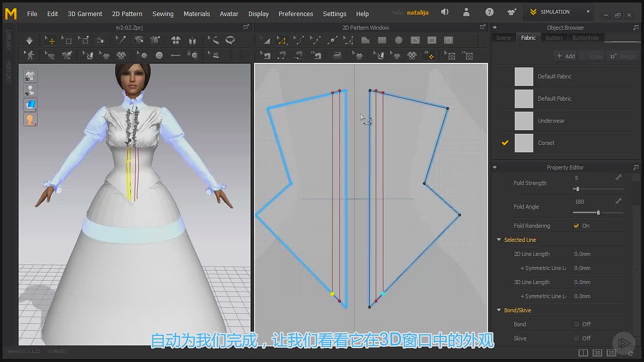
Task: Click the Add fabric button
Action: click(566, 56)
